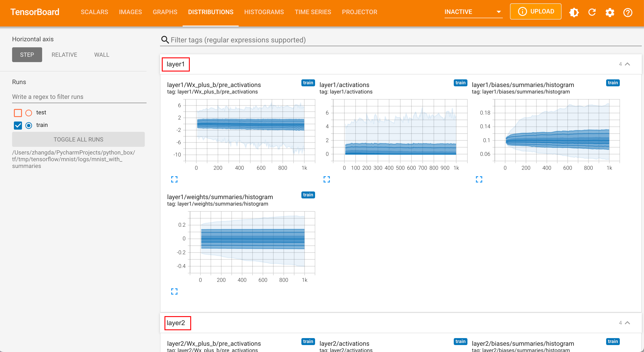Click the reload data refresh icon
644x352 pixels.
pos(592,12)
